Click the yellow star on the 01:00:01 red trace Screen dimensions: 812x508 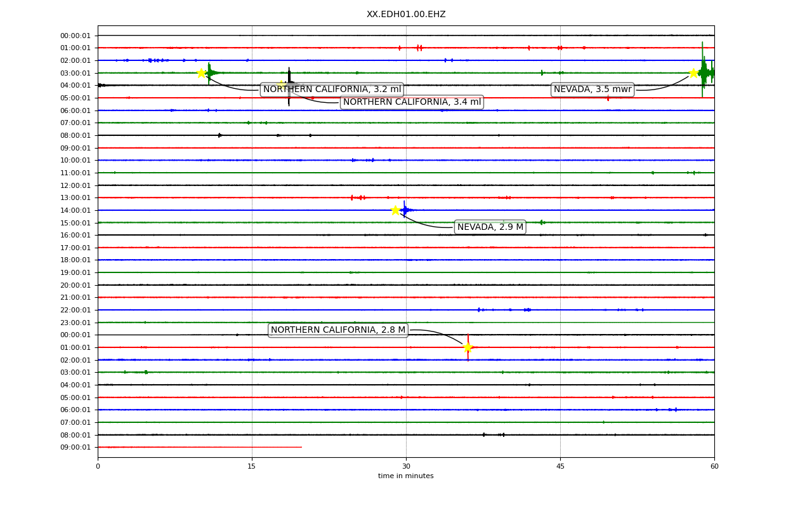tap(468, 347)
